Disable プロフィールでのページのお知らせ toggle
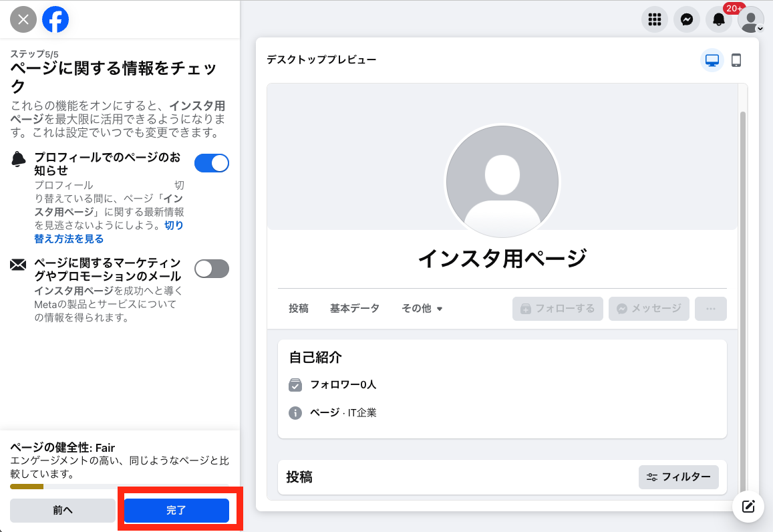 click(212, 162)
